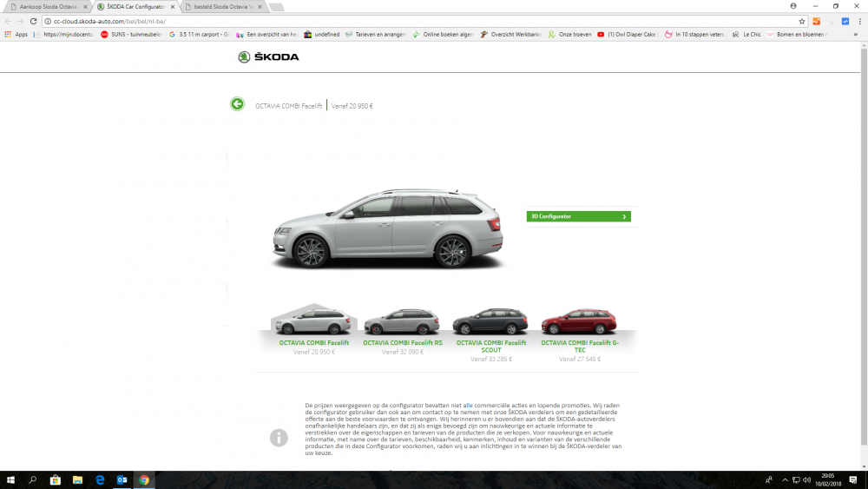Open the People icon in system tray
Image resolution: width=868 pixels, height=489 pixels.
(x=768, y=480)
